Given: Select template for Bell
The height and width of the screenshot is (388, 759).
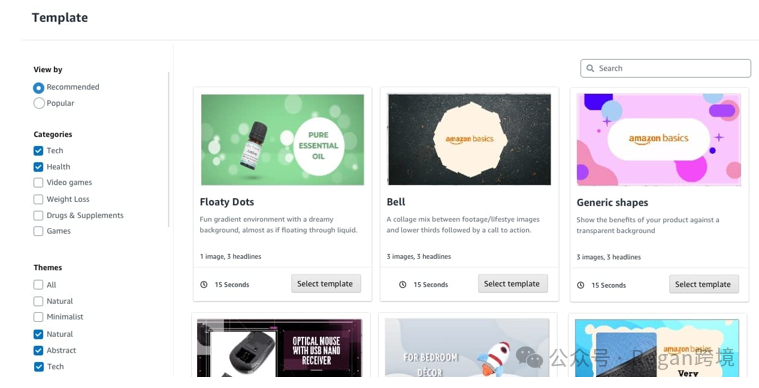Looking at the screenshot, I should click(513, 284).
